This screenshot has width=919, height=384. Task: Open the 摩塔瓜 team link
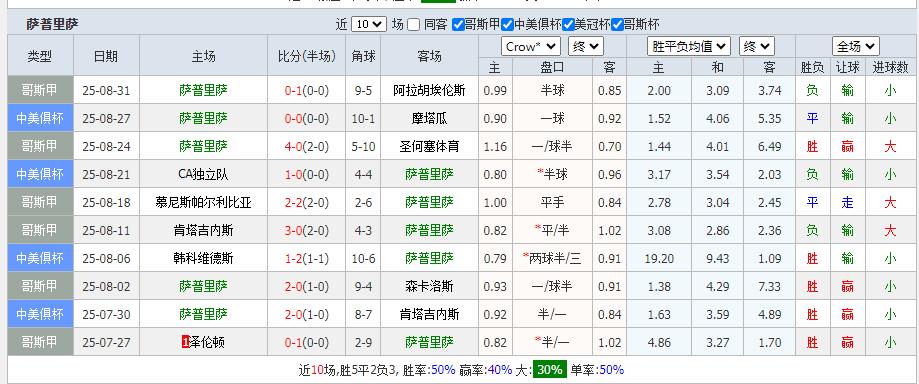click(429, 118)
